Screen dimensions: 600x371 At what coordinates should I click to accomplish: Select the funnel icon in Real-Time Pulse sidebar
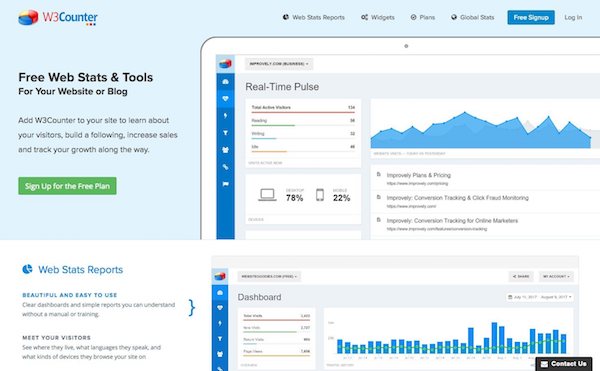point(225,133)
